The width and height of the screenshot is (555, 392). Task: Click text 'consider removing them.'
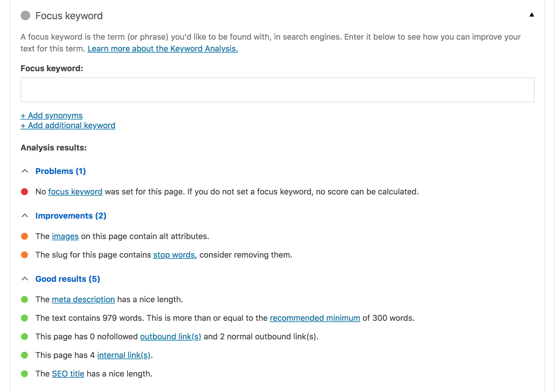point(246,255)
